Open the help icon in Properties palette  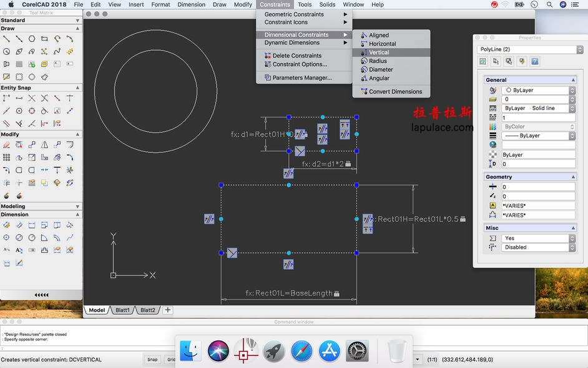click(534, 61)
